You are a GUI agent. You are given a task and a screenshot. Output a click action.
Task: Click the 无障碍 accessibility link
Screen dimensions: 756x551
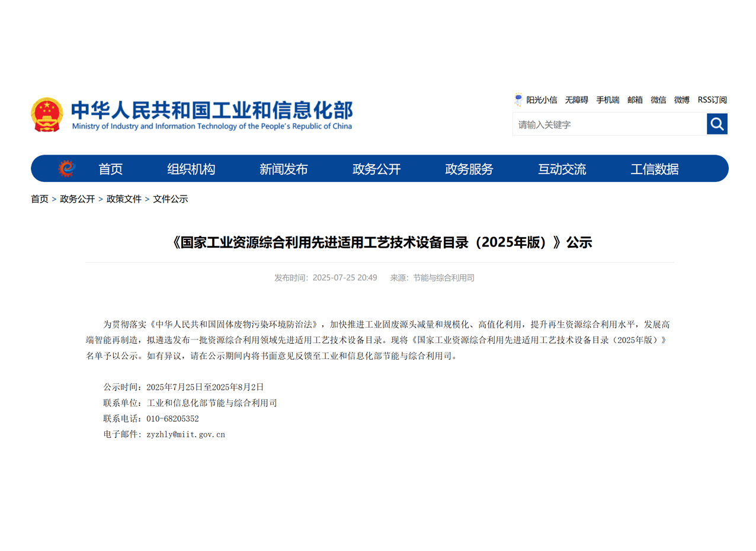pyautogui.click(x=576, y=100)
